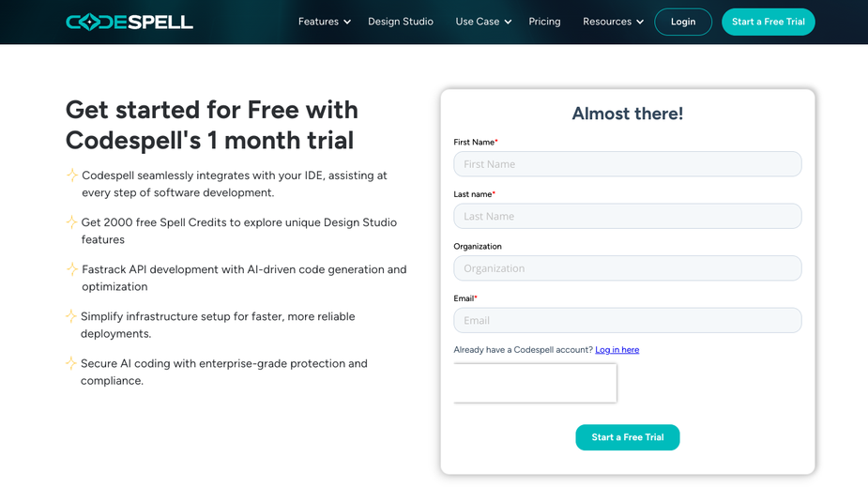Go to the Pricing page
Image resolution: width=868 pixels, height=488 pixels.
pyautogui.click(x=544, y=22)
